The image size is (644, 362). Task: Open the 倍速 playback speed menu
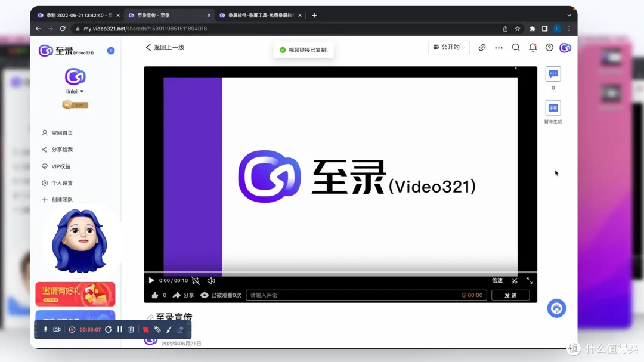(497, 281)
